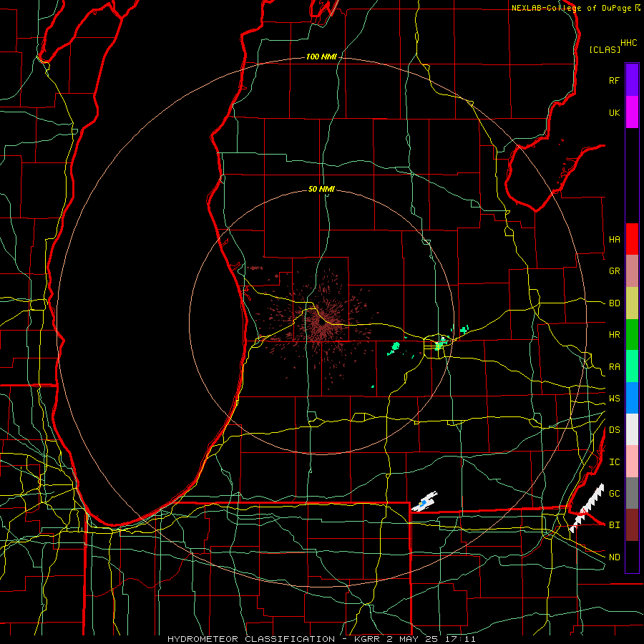Click the red HA legend swatch
644x644 pixels.
pyautogui.click(x=632, y=239)
